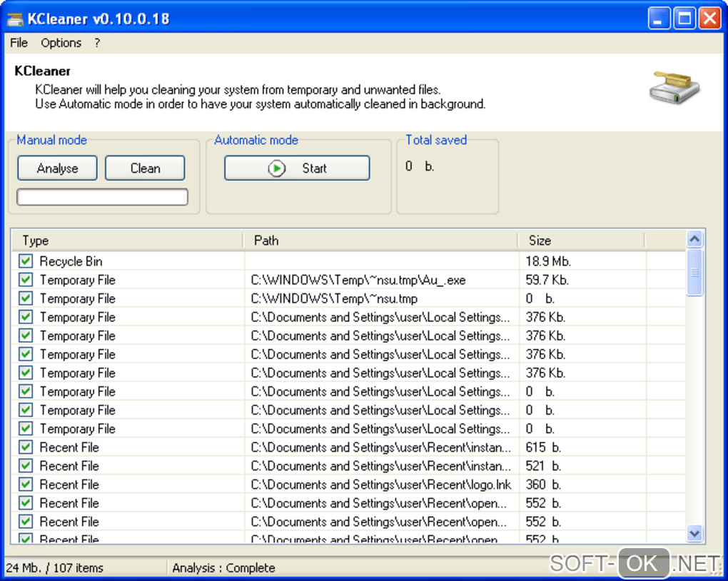Click the Analysis : Complete status text

pos(224,568)
